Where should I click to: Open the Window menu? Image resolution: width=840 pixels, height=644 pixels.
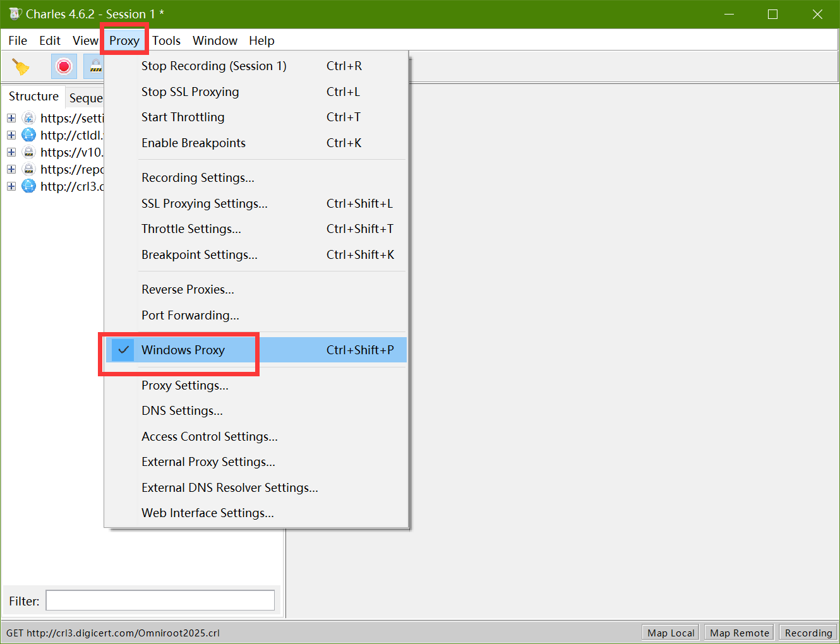click(x=215, y=40)
